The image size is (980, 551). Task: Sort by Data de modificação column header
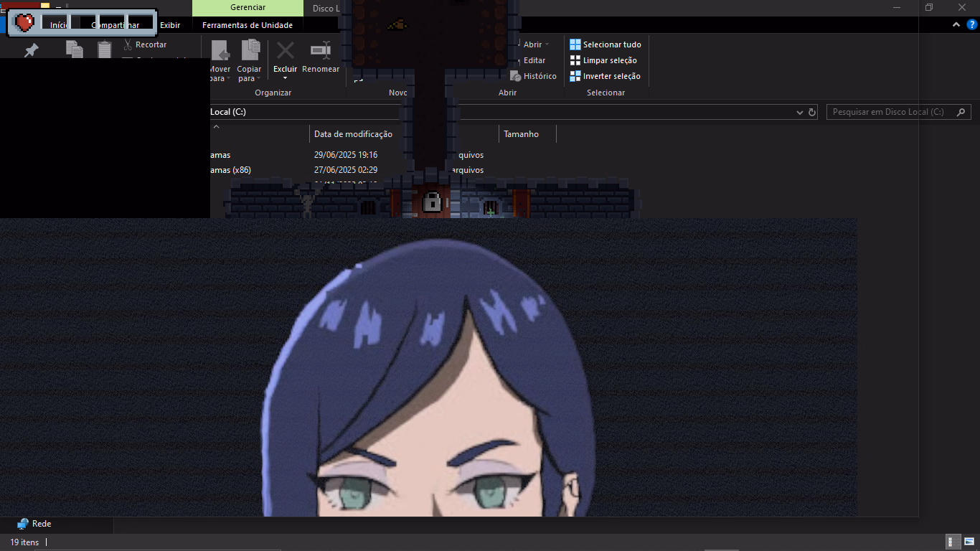[x=353, y=134]
